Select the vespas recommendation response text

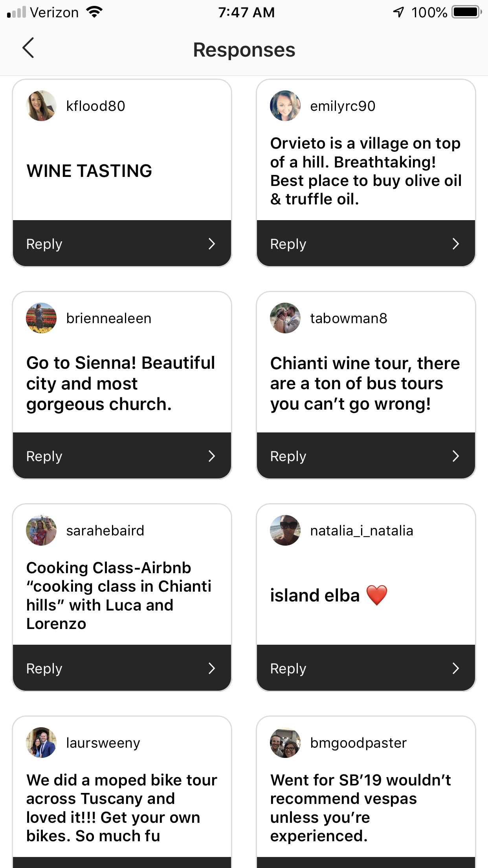[x=361, y=808]
